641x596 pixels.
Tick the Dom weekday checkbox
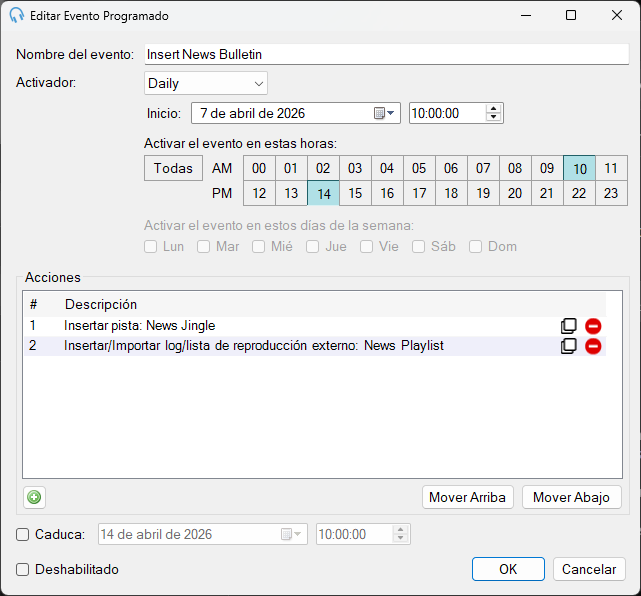475,246
